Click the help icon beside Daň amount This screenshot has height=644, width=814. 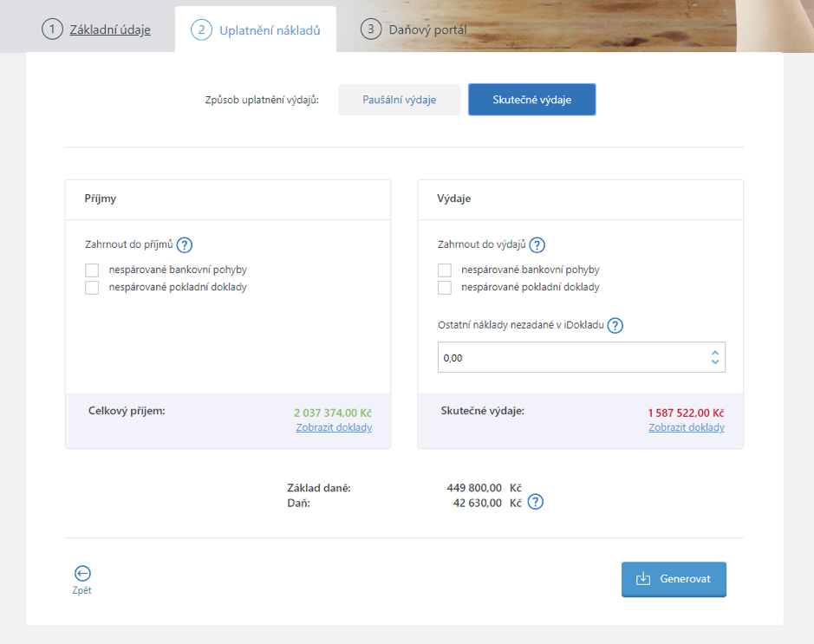pyautogui.click(x=535, y=502)
